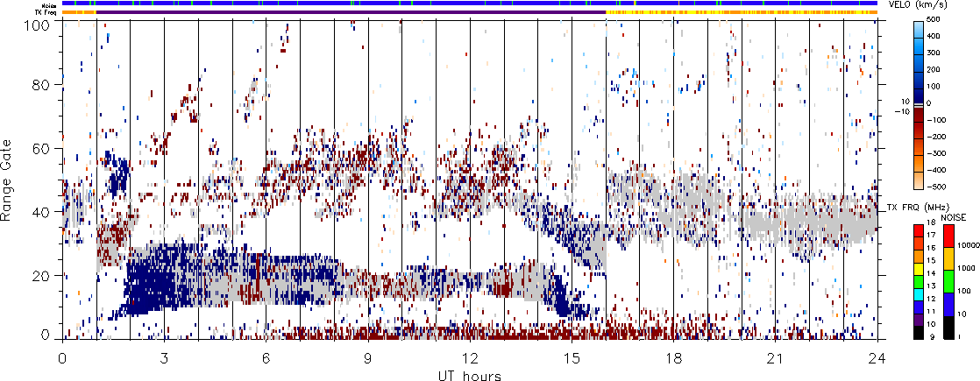Click NOISE scale label 1000

[x=967, y=269]
